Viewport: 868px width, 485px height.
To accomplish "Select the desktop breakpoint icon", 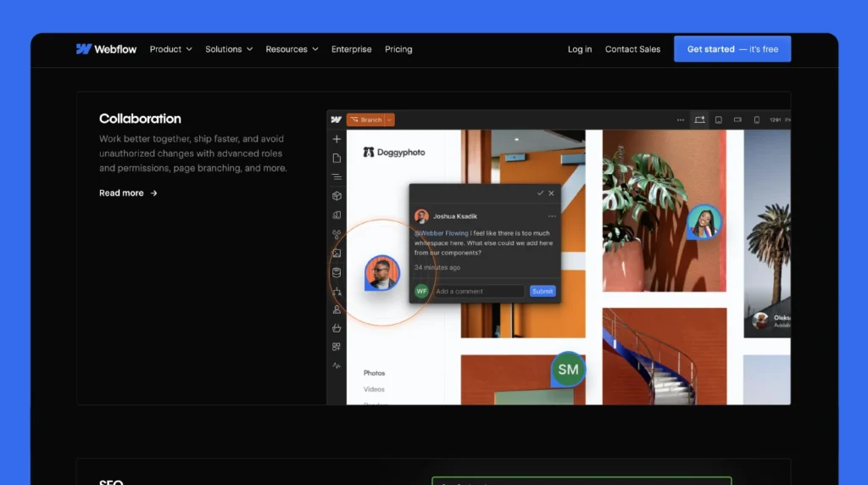I will click(699, 120).
